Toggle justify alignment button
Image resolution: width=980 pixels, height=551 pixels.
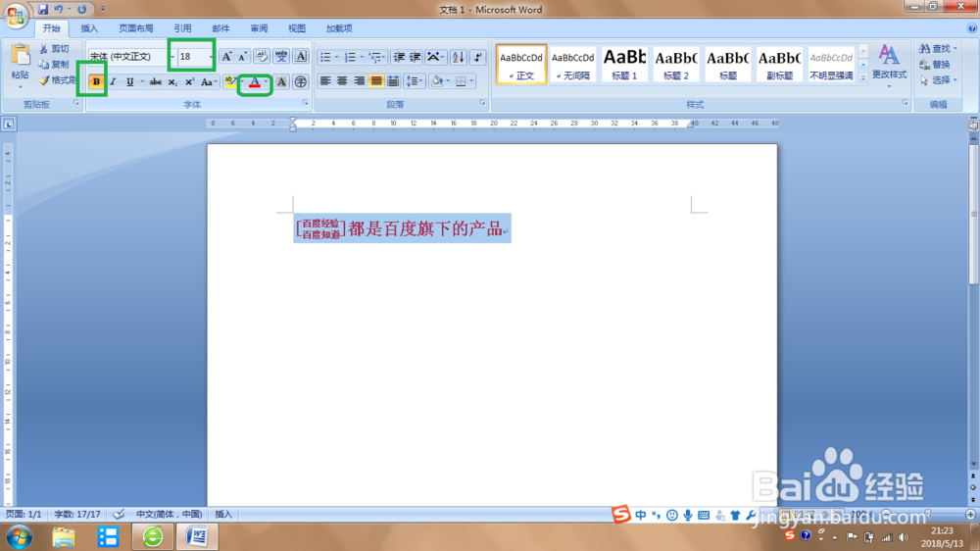click(375, 80)
